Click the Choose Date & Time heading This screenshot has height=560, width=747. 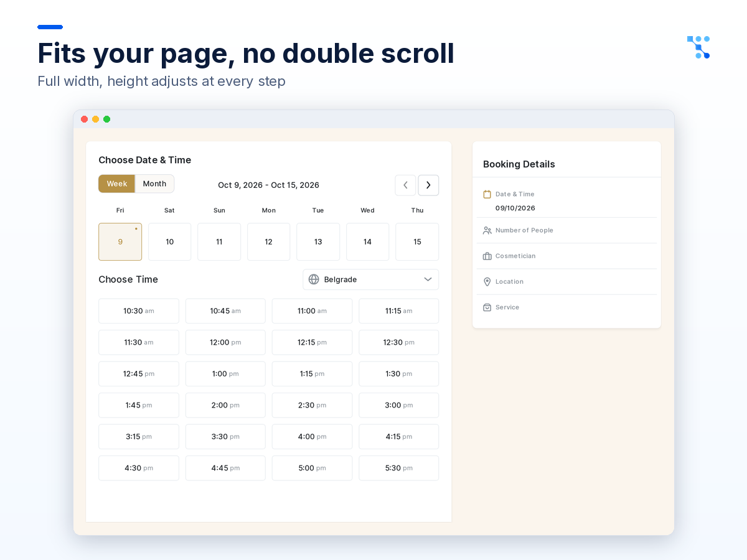click(x=144, y=160)
